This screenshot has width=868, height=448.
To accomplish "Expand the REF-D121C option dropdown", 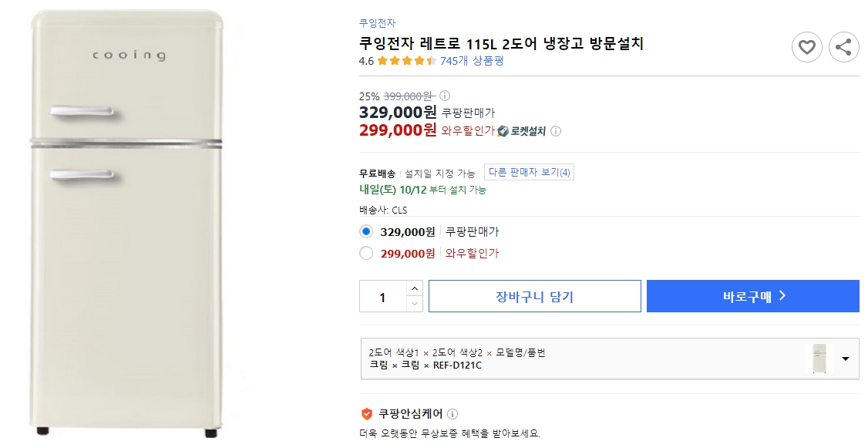I will point(845,359).
